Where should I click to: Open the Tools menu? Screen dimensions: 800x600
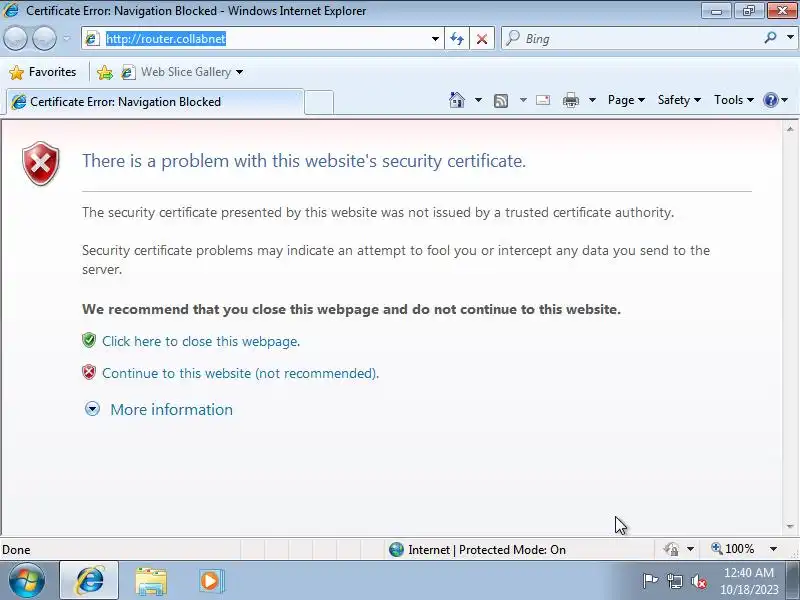(x=734, y=100)
